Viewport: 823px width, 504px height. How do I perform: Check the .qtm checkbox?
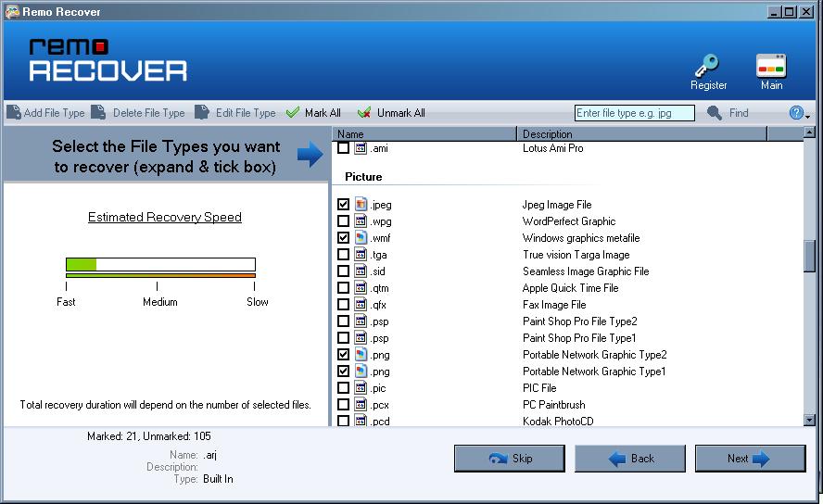[343, 287]
